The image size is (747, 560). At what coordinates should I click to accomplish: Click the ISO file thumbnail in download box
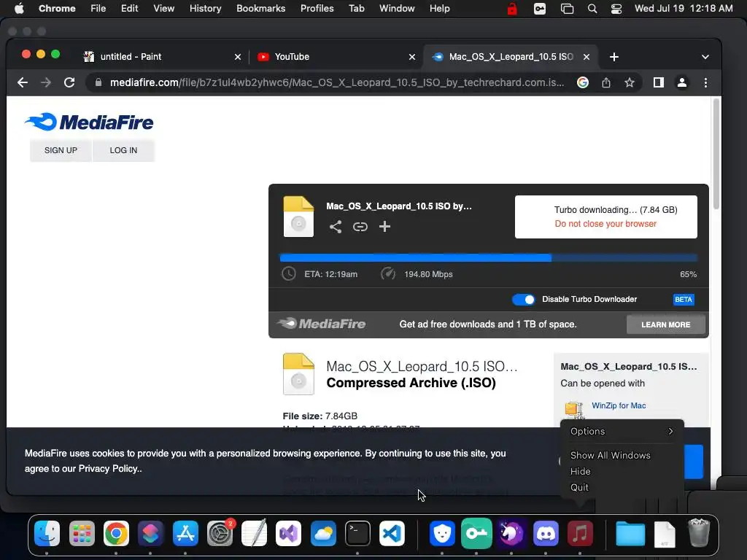click(298, 217)
